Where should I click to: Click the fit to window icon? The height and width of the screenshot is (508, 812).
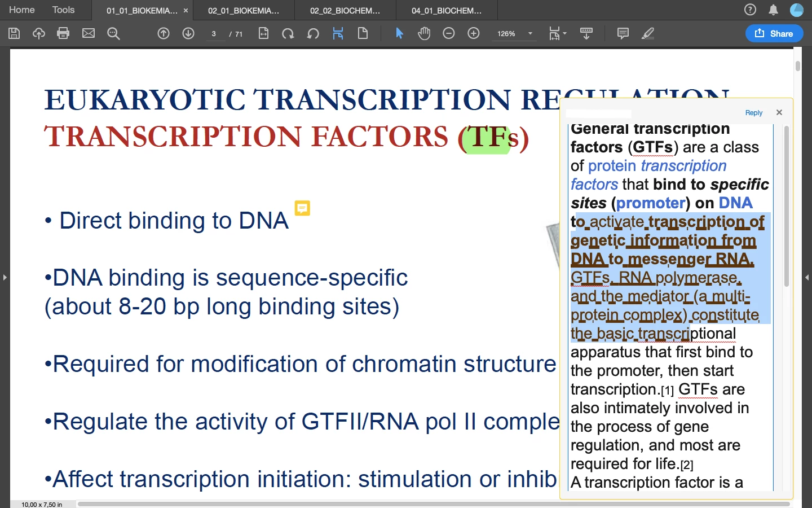(x=338, y=33)
